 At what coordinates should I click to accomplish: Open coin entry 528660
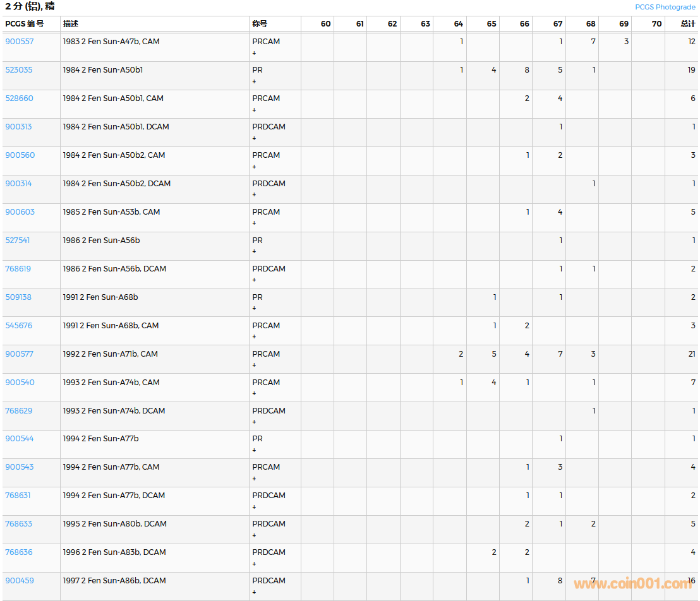click(x=20, y=98)
